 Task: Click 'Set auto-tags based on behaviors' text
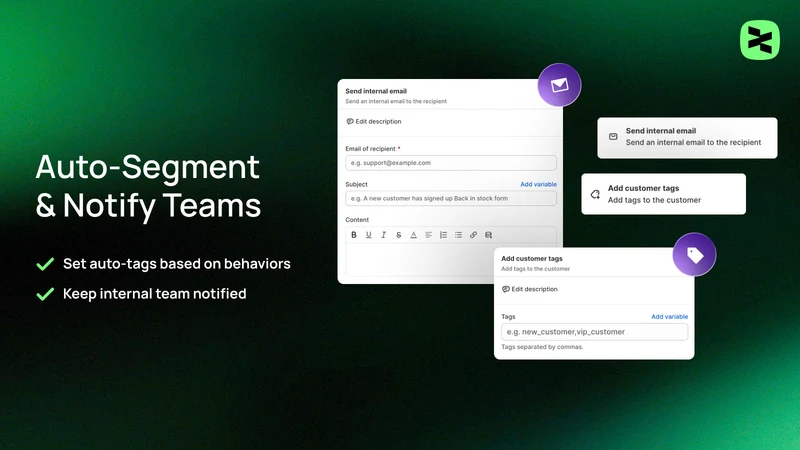[177, 264]
